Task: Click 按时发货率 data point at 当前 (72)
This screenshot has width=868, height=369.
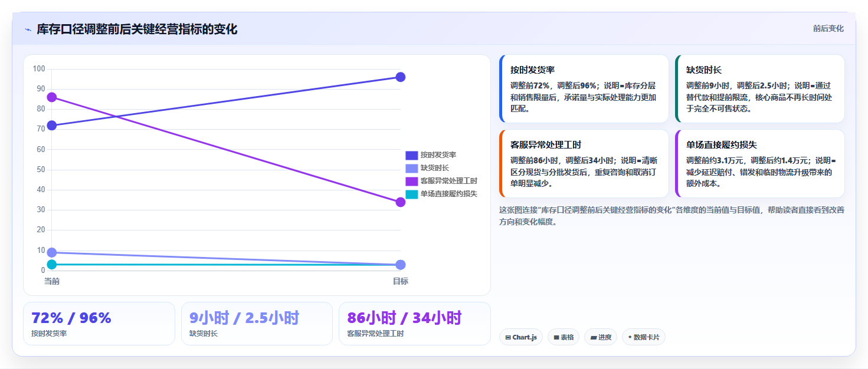Action: (52, 125)
